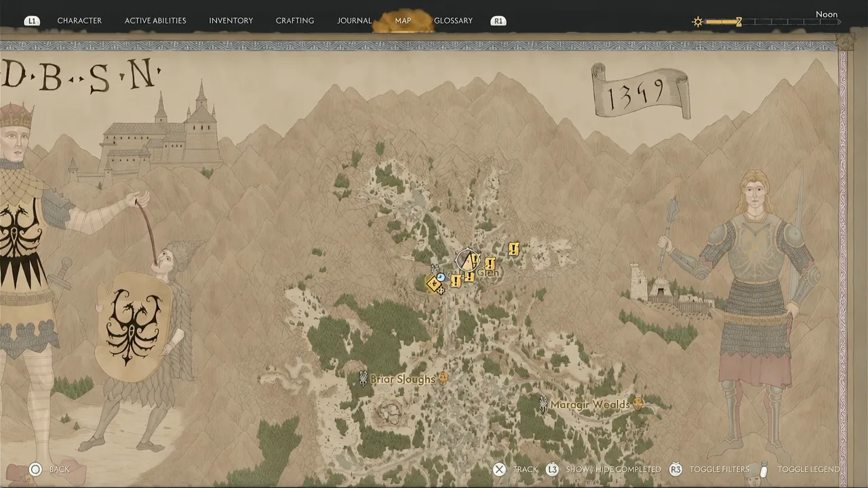The width and height of the screenshot is (868, 488).
Task: Click the L1 previous-tab icon
Action: tap(32, 21)
